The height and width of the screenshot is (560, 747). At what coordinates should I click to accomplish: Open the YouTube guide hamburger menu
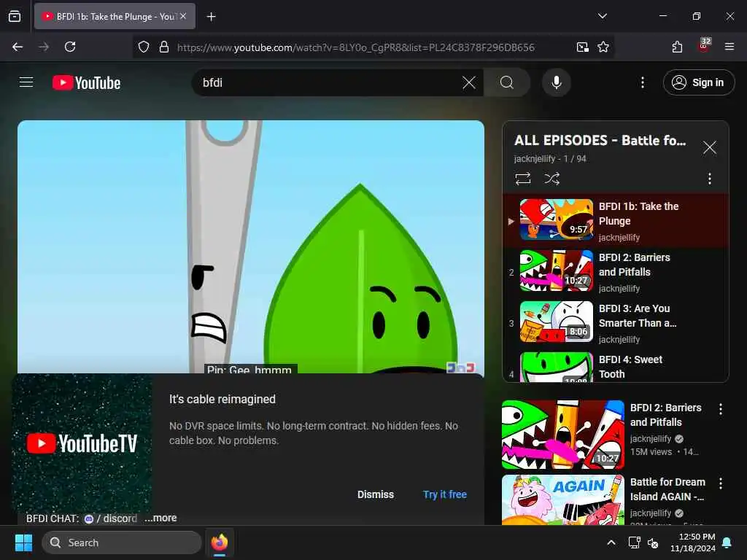(x=26, y=82)
